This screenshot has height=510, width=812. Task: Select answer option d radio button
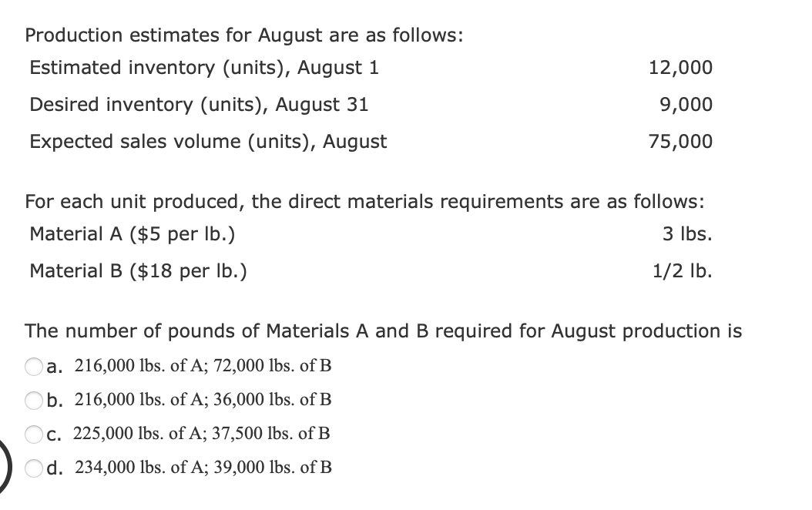tap(32, 467)
